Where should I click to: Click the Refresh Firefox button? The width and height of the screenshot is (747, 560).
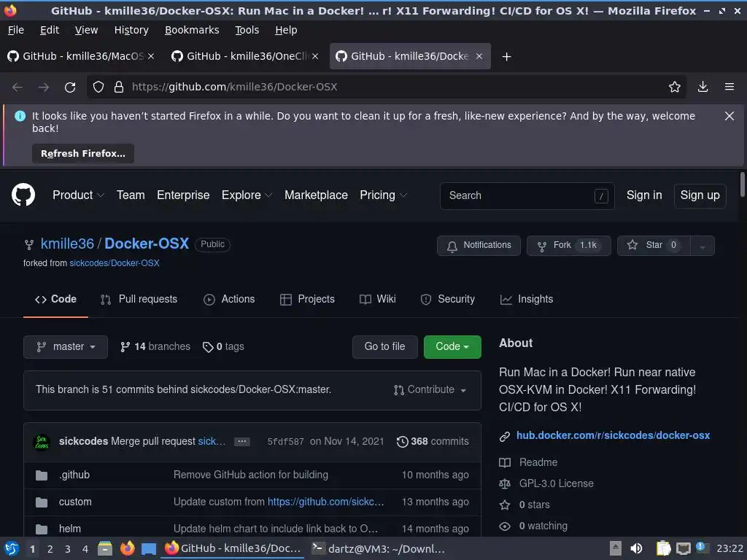pos(83,154)
